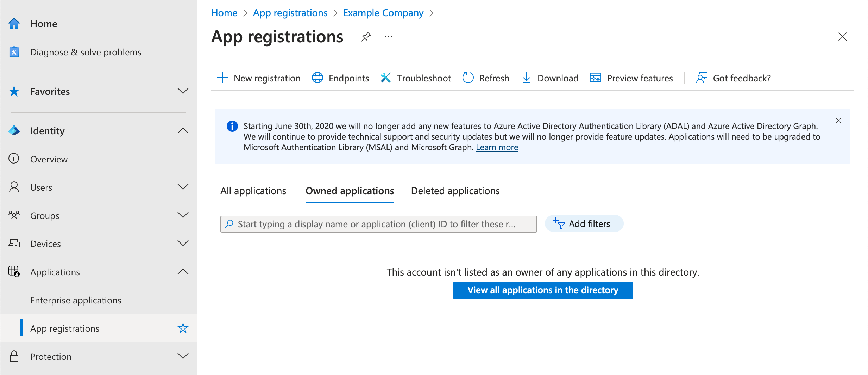Open Diagnose & solve problems label
The image size is (868, 375).
click(86, 52)
